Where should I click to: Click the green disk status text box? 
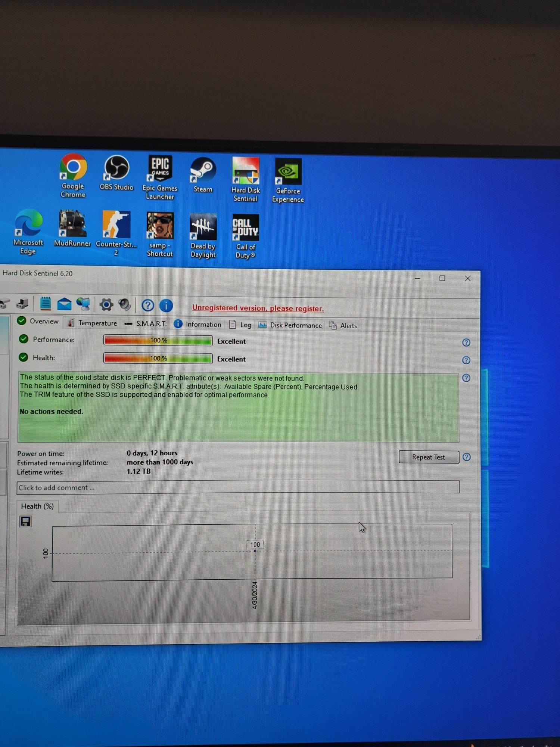(238, 407)
